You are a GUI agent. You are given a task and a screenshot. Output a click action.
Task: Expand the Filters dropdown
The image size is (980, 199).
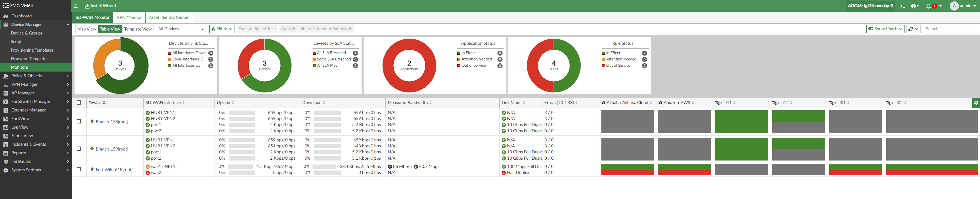[221, 29]
